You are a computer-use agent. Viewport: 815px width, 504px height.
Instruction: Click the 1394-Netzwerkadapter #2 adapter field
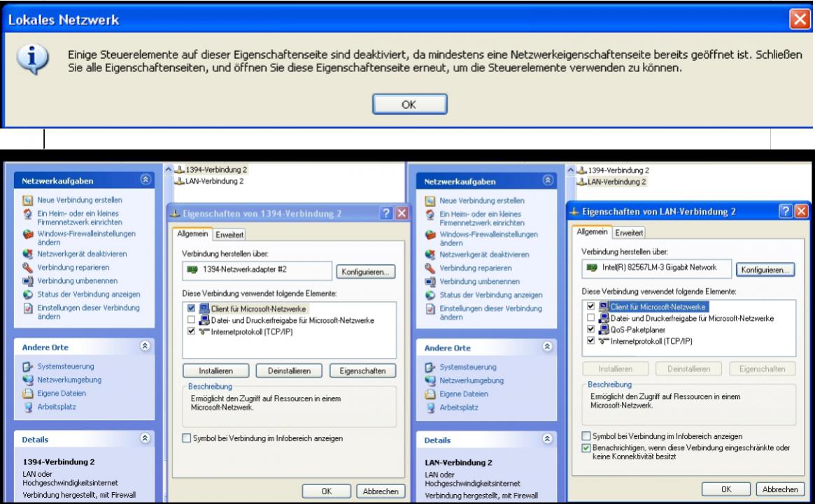(257, 271)
